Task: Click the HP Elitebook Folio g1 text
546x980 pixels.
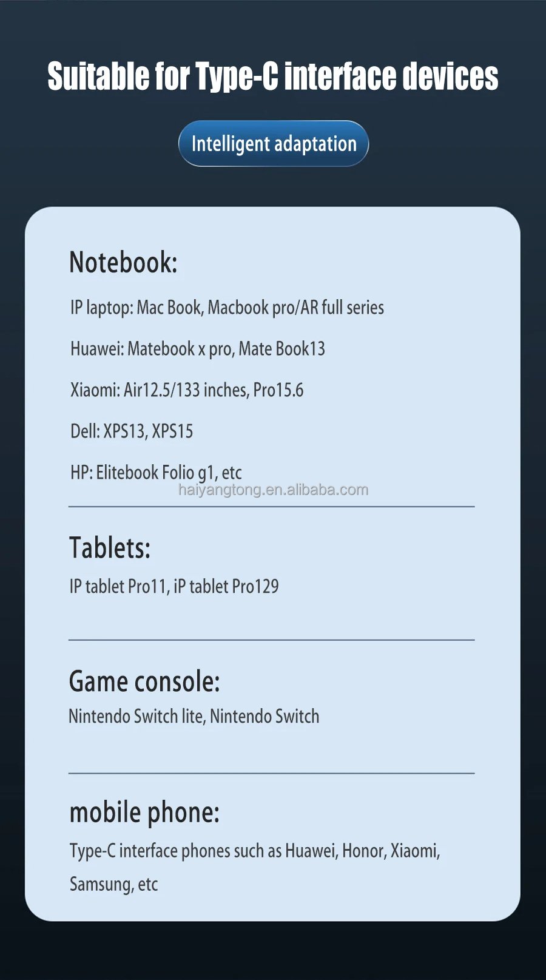Action: tap(156, 472)
